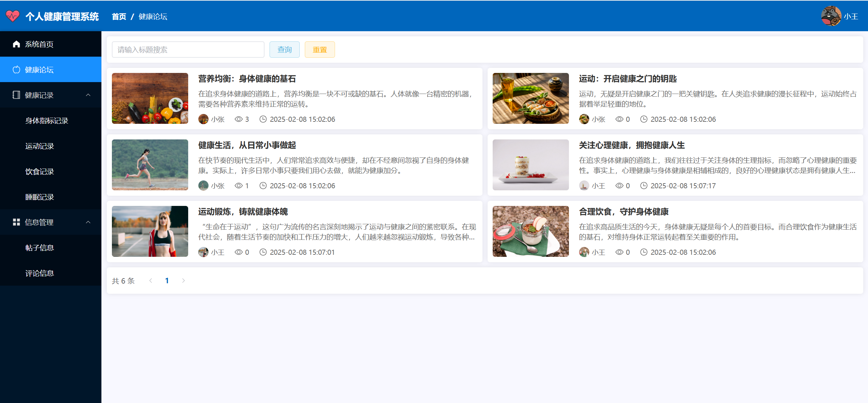This screenshot has height=403, width=868.
Task: Open 帖子信息 in the sidebar
Action: tap(40, 248)
